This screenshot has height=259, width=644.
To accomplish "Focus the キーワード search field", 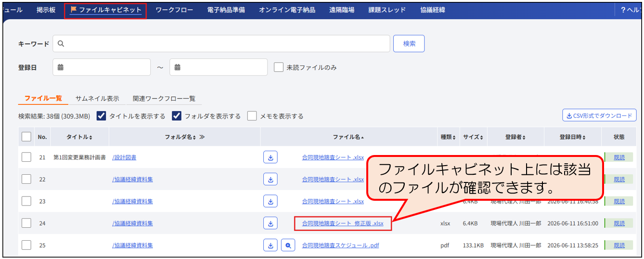I will [x=221, y=43].
